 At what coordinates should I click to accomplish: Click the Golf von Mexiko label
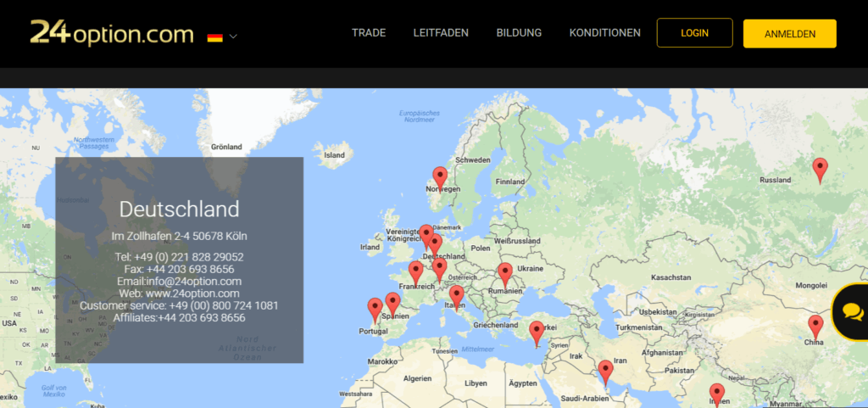point(53,391)
